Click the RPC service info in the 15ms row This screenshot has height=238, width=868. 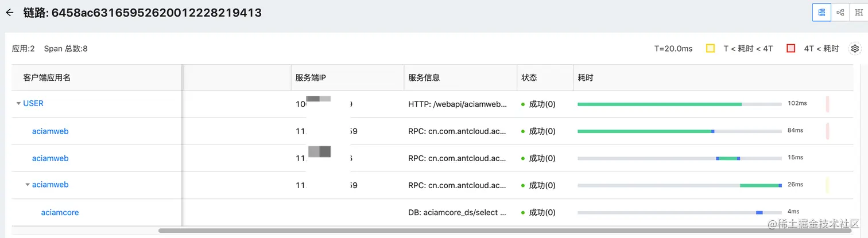458,158
